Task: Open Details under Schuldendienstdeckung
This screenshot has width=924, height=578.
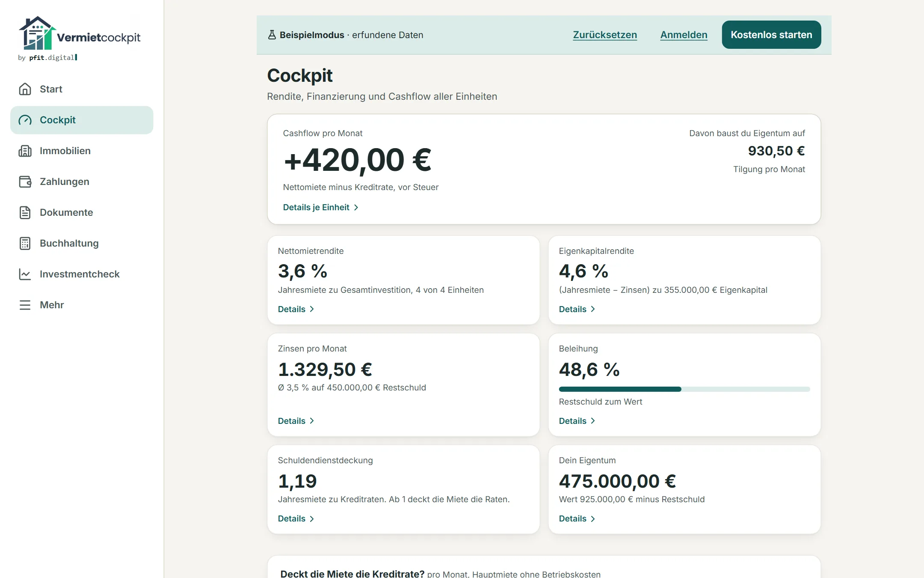Action: tap(296, 518)
